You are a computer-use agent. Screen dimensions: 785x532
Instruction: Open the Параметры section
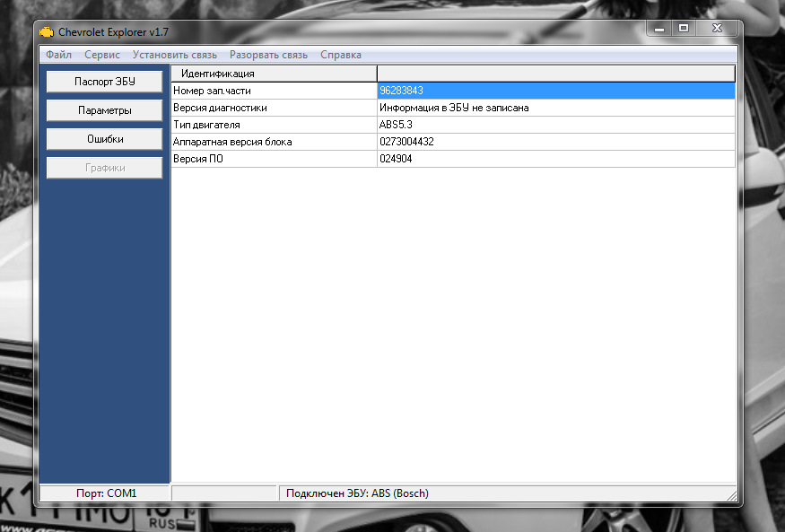pos(105,110)
